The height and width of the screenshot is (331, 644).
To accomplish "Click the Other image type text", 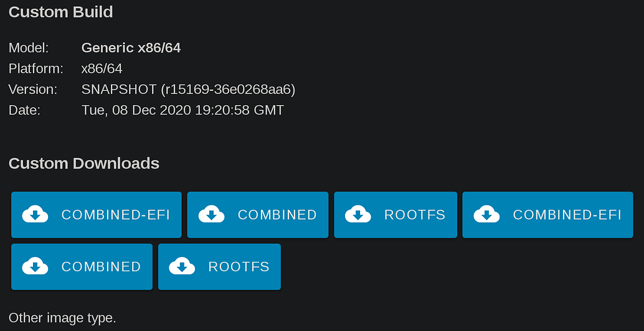I will point(62,317).
